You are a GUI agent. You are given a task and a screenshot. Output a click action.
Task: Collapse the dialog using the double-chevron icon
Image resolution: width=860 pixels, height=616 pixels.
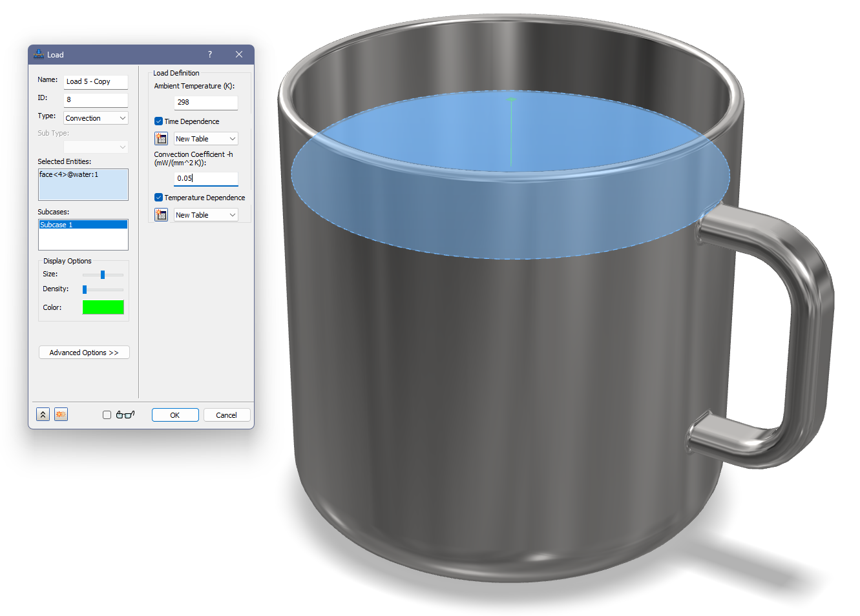coord(42,414)
